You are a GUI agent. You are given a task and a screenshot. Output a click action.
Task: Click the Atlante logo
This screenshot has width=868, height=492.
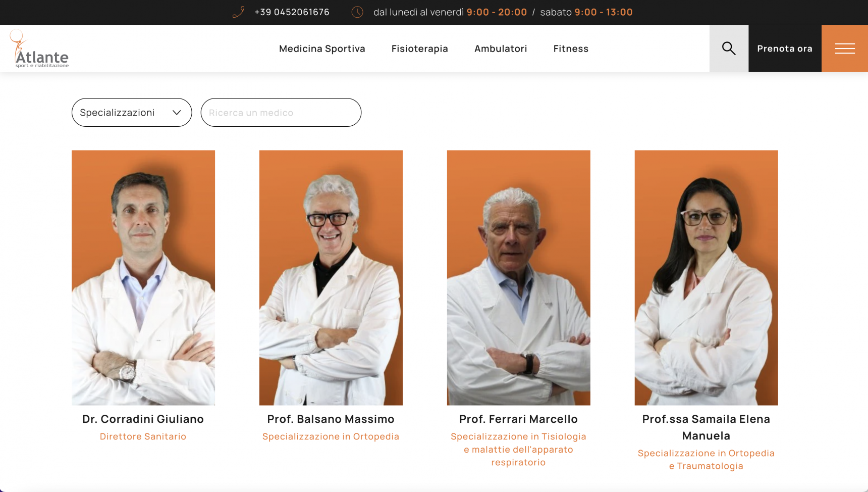click(x=39, y=48)
